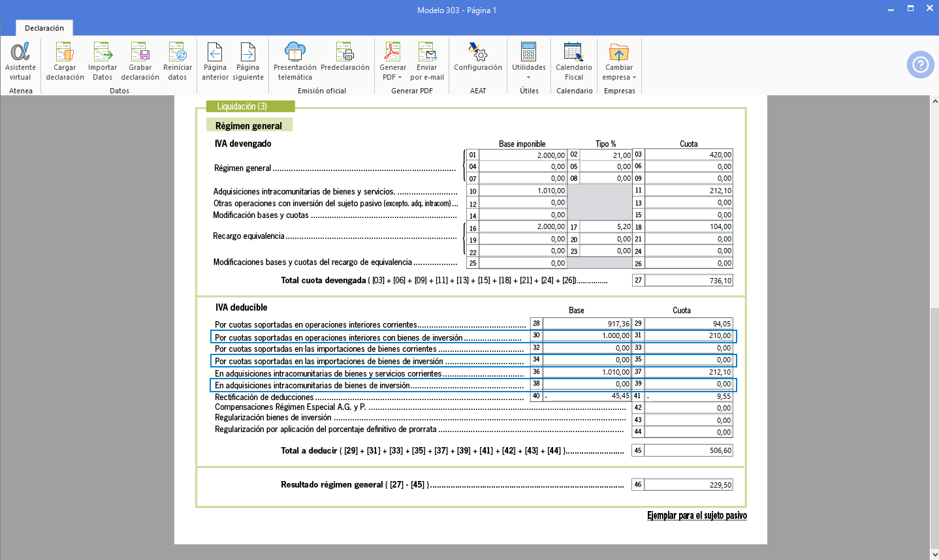The height and width of the screenshot is (560, 939).
Task: Click field 38 intracomunitarias bienes inversión base
Action: [x=587, y=384]
